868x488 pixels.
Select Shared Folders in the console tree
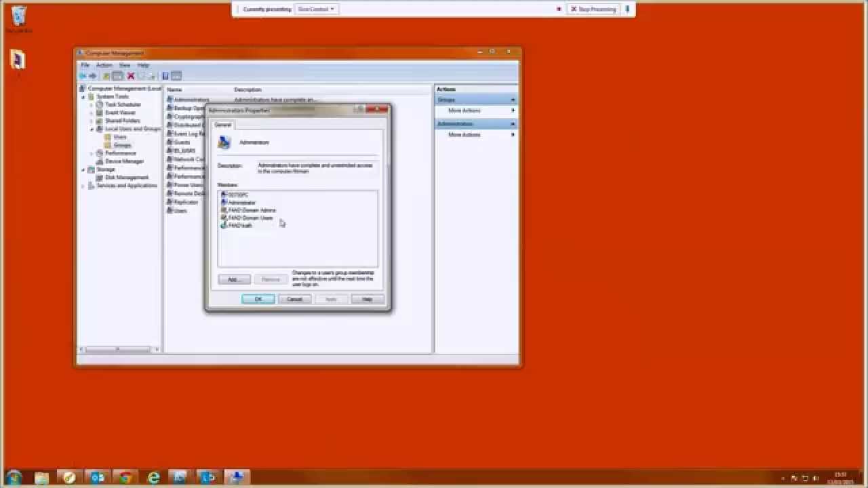[122, 121]
